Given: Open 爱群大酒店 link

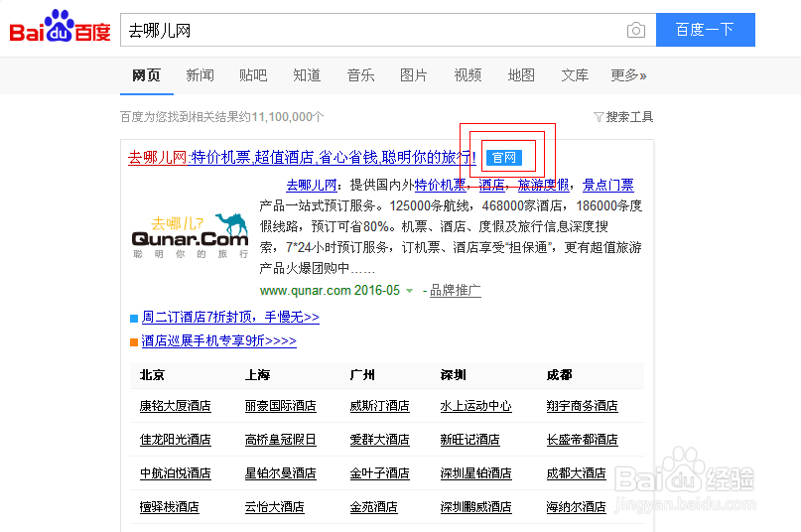Looking at the screenshot, I should pyautogui.click(x=379, y=440).
